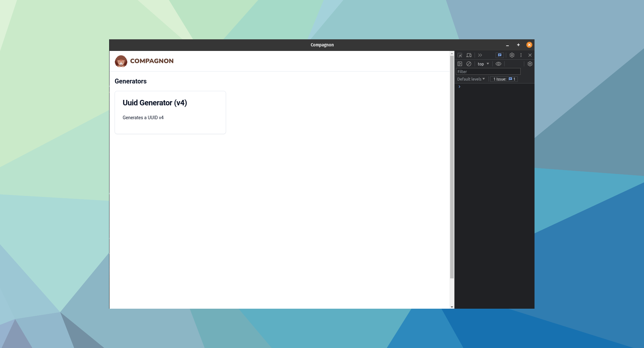Click the Compagnon hedgehog logo

click(121, 61)
